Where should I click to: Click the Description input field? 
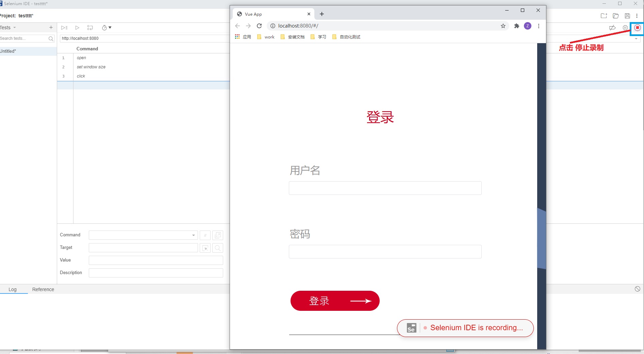tap(156, 273)
